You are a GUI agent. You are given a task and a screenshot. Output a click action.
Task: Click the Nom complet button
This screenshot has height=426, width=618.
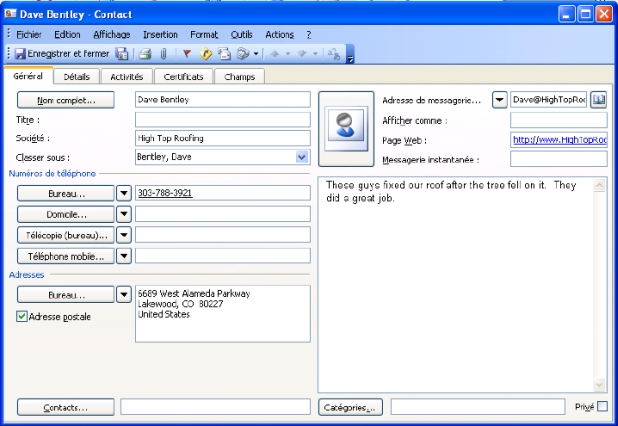pyautogui.click(x=66, y=100)
